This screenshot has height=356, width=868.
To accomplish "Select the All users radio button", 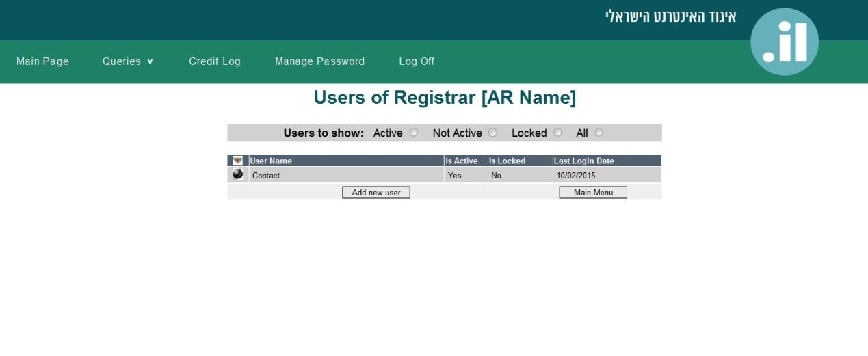I will click(x=599, y=133).
